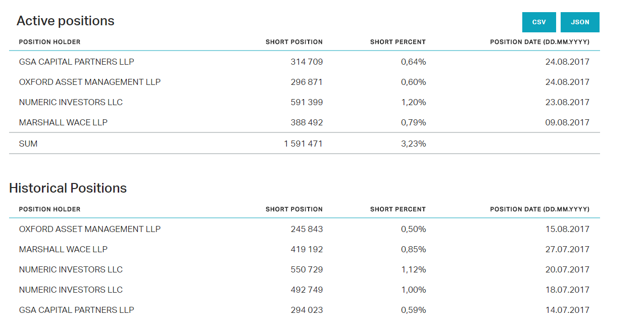
Task: Click GSA Capital Partners LLP in Active positions
Action: point(76,62)
